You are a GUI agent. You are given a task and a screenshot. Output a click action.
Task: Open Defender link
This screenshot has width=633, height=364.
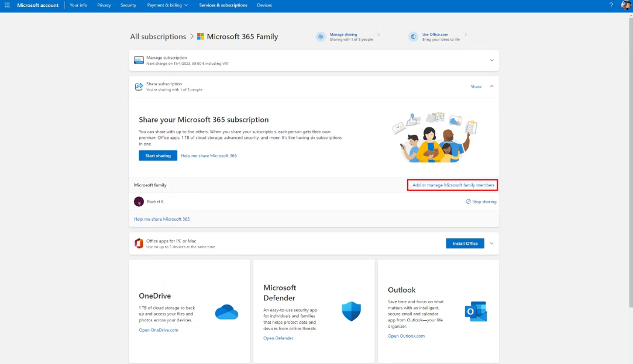point(278,338)
